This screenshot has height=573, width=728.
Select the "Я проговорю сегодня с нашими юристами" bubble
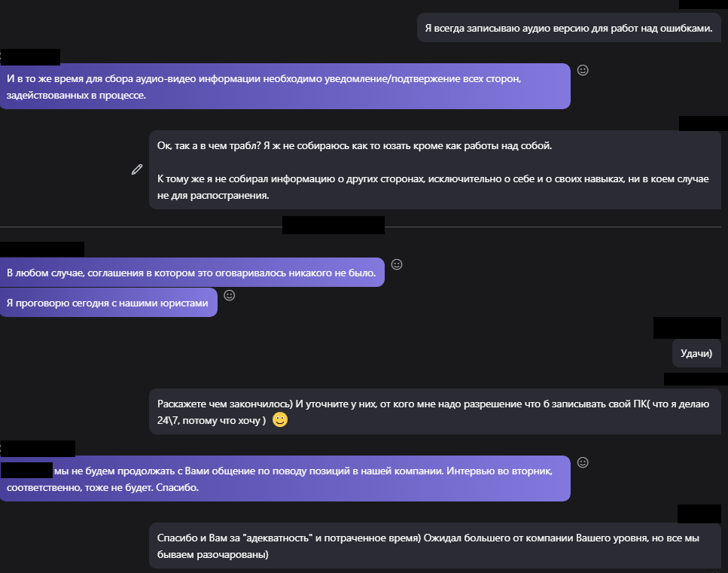tap(108, 303)
